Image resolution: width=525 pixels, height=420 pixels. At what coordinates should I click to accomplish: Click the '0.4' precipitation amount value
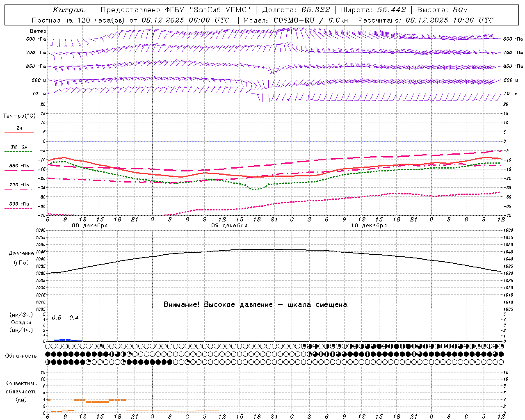(74, 318)
